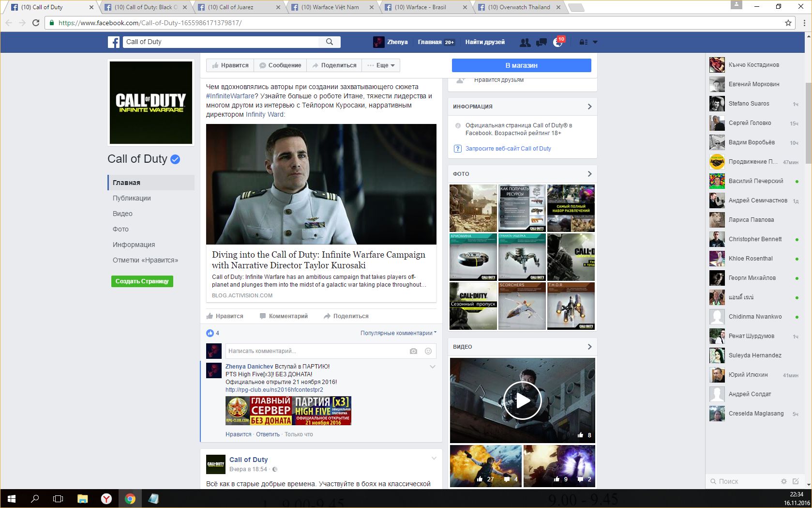Image resolution: width=812 pixels, height=508 pixels.
Task: Expand Популярные комментарии sort dropdown
Action: click(x=398, y=333)
